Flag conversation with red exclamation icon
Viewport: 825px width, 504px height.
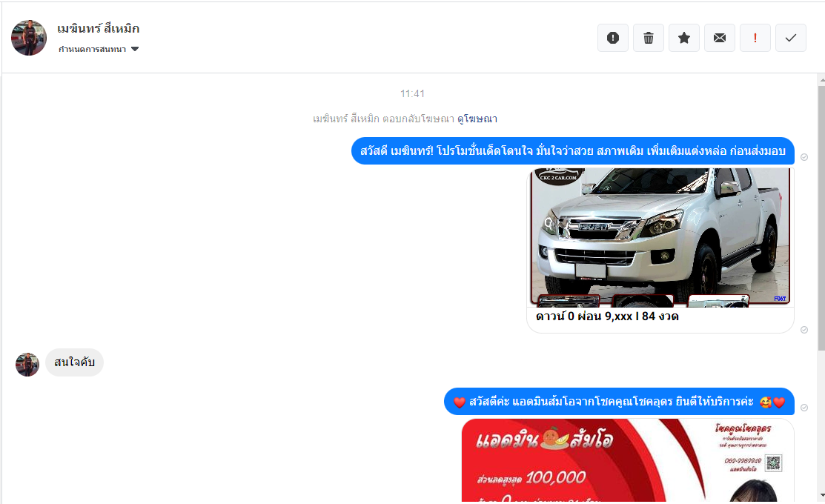(x=755, y=38)
